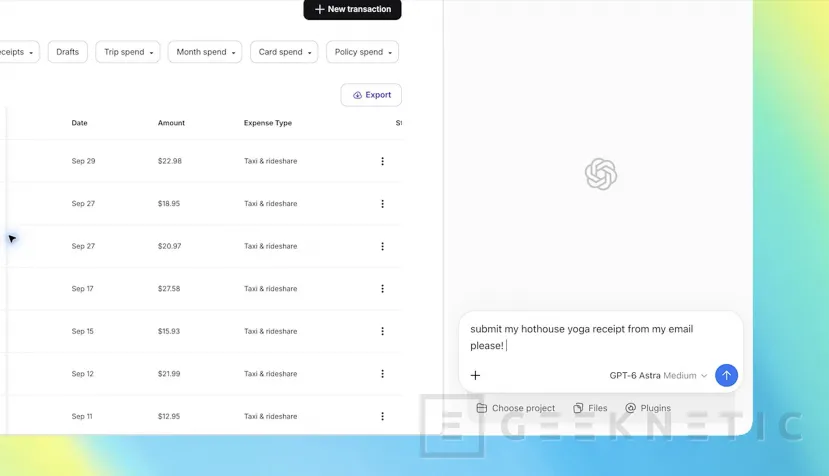Select the $21.99 amount cell
Viewport: 829px width, 476px height.
coord(169,374)
